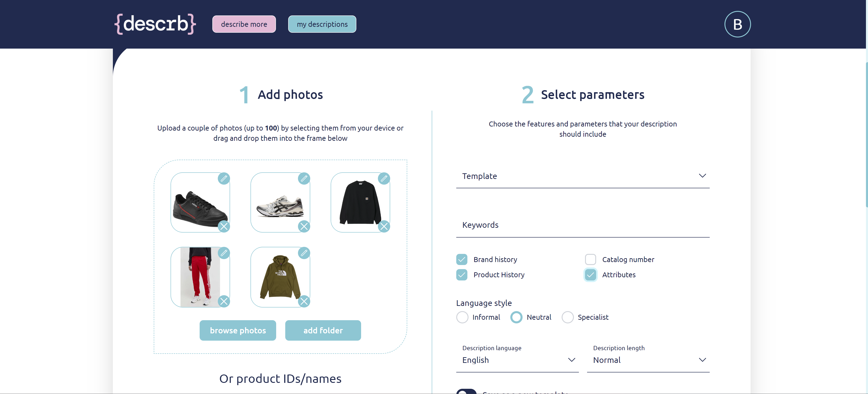This screenshot has height=394, width=868.
Task: Edit the black Adidas sneaker photo
Action: tap(224, 178)
